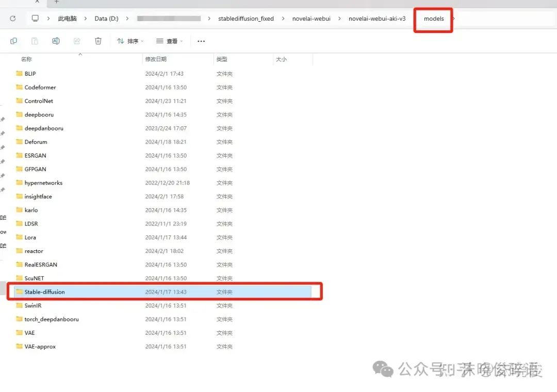
Task: Click the VAE folder icon
Action: click(x=19, y=332)
